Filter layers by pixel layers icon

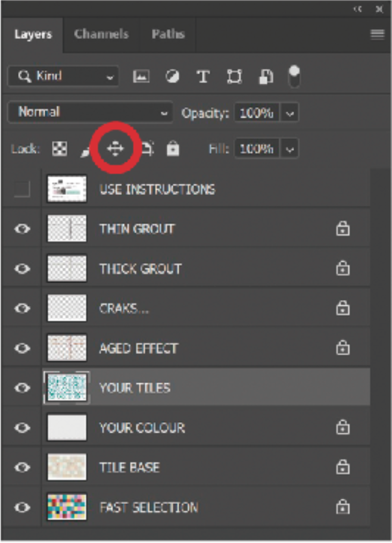(143, 75)
